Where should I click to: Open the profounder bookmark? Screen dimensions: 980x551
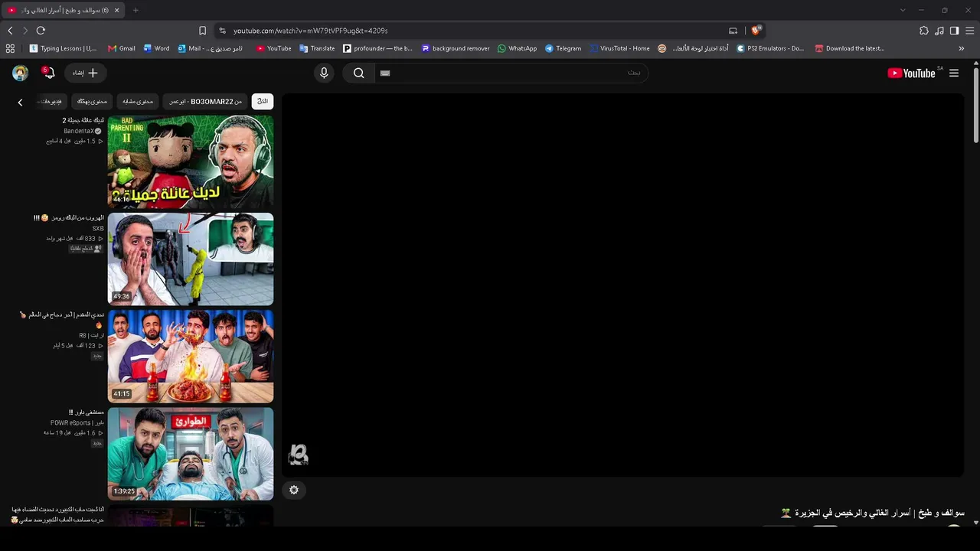tap(377, 48)
